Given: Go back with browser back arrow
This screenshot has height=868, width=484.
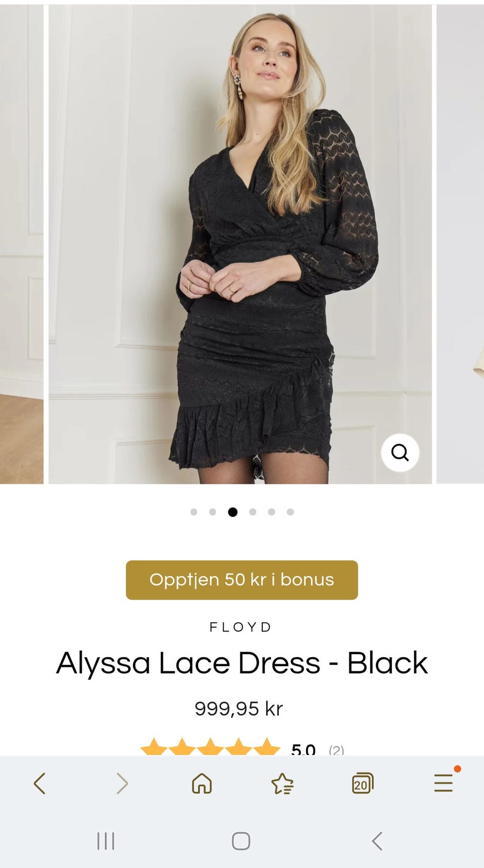Looking at the screenshot, I should (x=40, y=783).
